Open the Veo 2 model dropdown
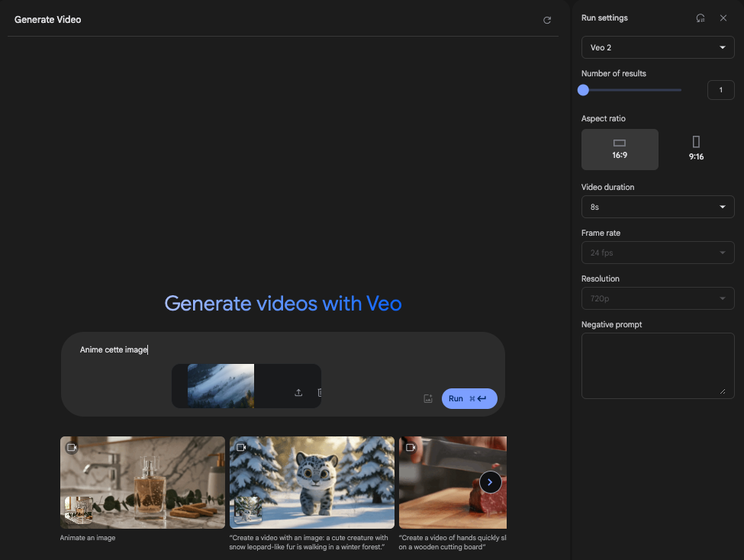Screen dimensions: 744x560 658,47
